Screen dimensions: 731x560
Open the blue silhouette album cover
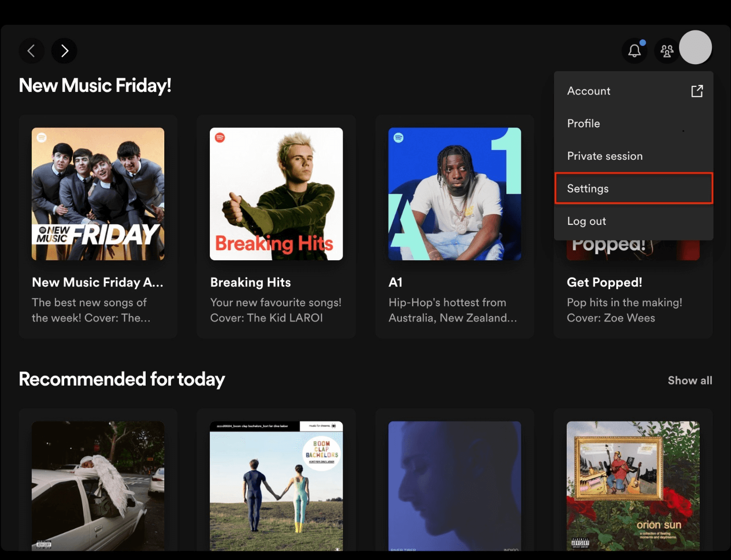coord(455,486)
